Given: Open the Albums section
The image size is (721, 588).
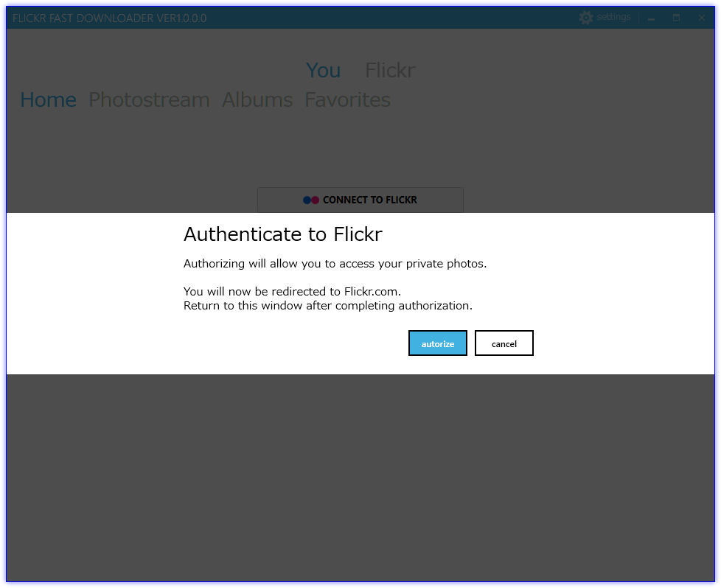Looking at the screenshot, I should (x=257, y=99).
